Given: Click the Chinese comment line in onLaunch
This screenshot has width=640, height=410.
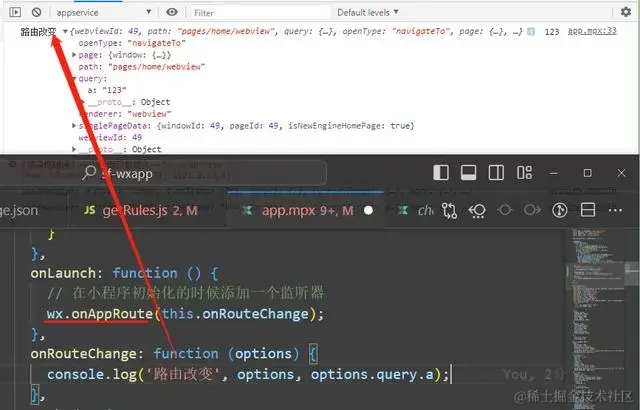Looking at the screenshot, I should (x=186, y=293).
